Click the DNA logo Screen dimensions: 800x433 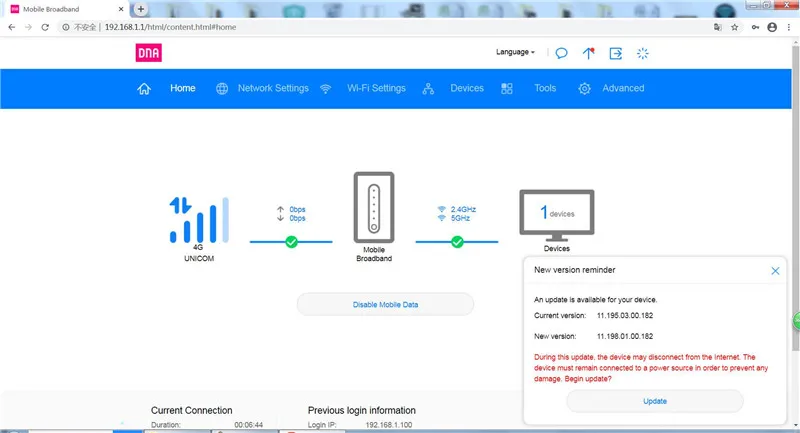[x=148, y=53]
